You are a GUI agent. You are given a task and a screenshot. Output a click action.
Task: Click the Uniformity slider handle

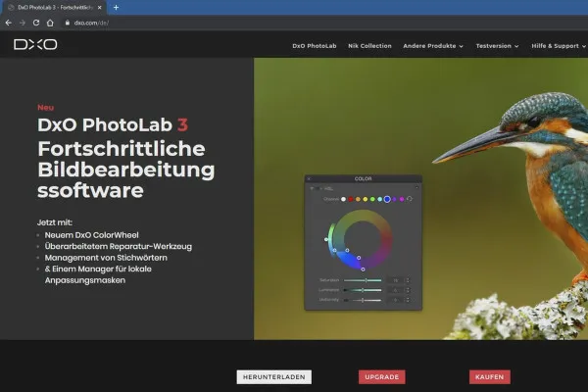pos(363,300)
